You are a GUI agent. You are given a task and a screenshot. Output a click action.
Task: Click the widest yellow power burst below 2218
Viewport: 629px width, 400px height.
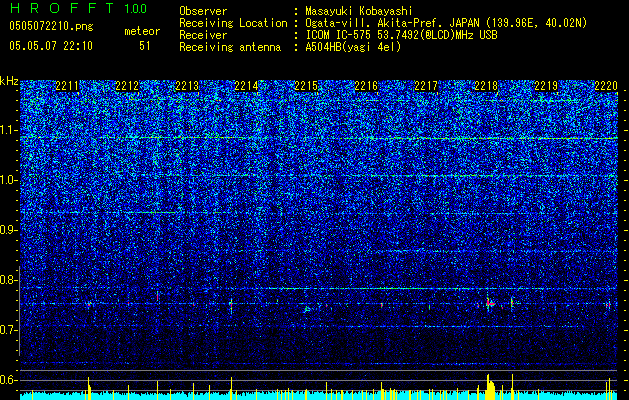[x=490, y=388]
